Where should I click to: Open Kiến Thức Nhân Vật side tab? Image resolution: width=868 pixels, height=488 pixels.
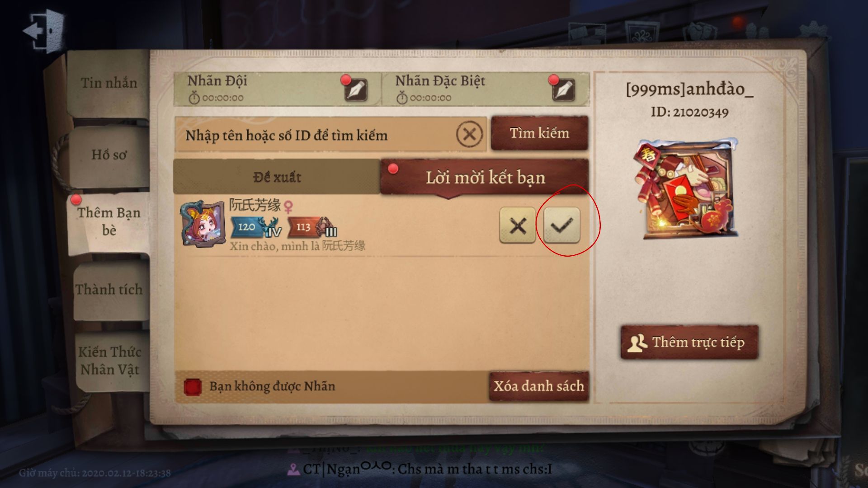110,361
